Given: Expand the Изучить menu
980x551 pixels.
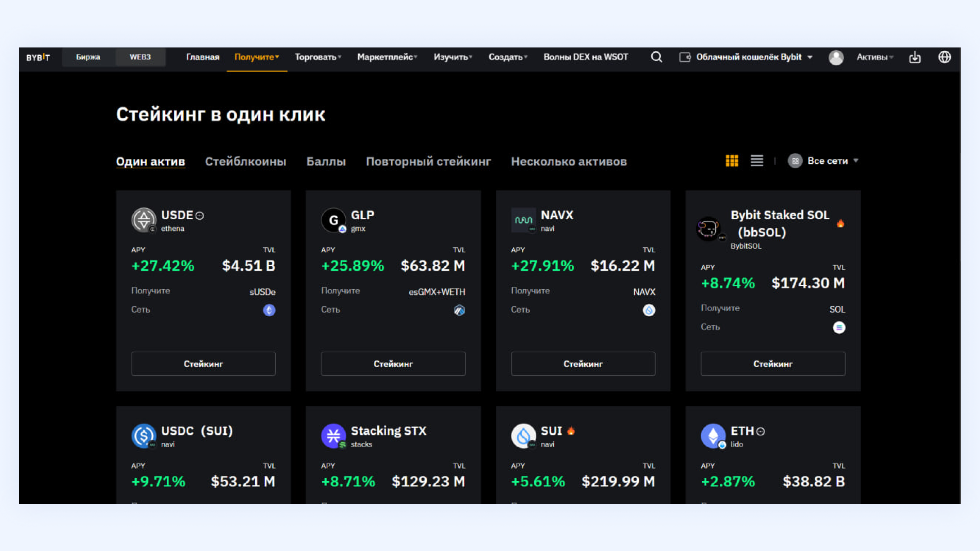Looking at the screenshot, I should (x=453, y=57).
